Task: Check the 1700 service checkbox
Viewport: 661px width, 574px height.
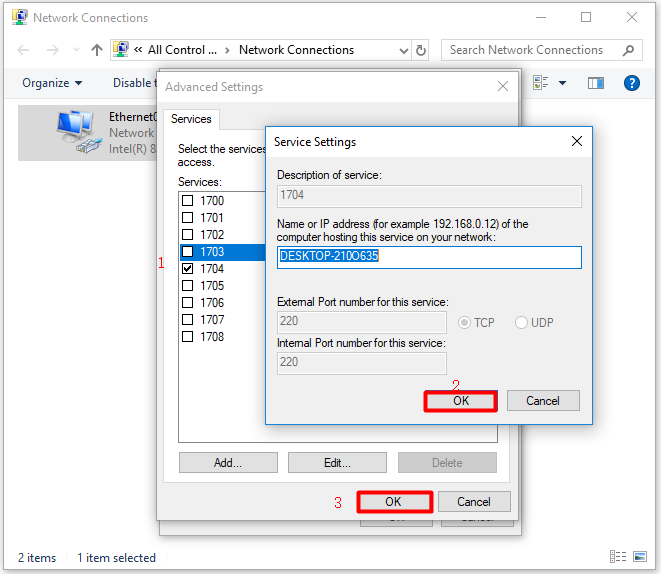Action: [187, 200]
